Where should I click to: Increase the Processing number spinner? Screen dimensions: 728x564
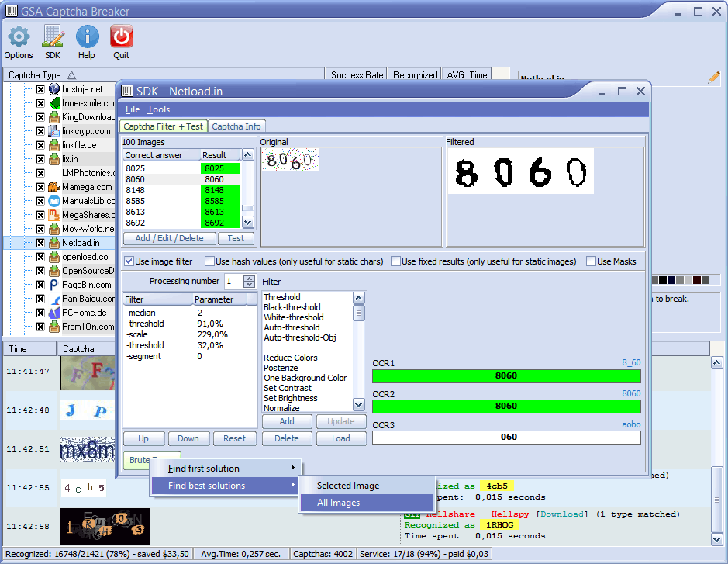point(249,278)
